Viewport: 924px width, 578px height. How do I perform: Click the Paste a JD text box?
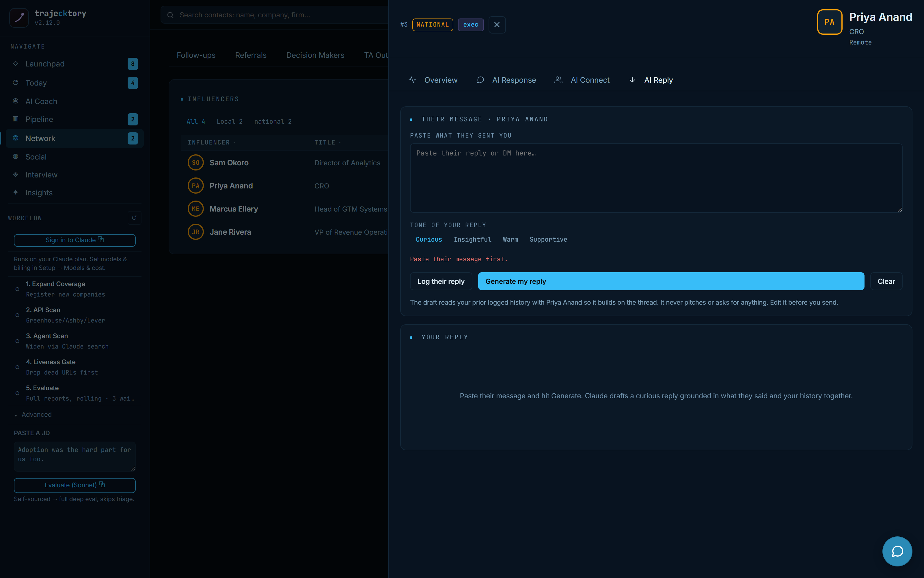pyautogui.click(x=74, y=456)
